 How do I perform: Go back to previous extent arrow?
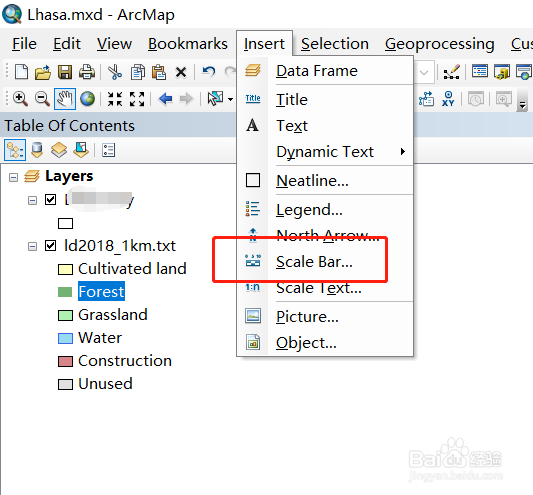coord(166,99)
